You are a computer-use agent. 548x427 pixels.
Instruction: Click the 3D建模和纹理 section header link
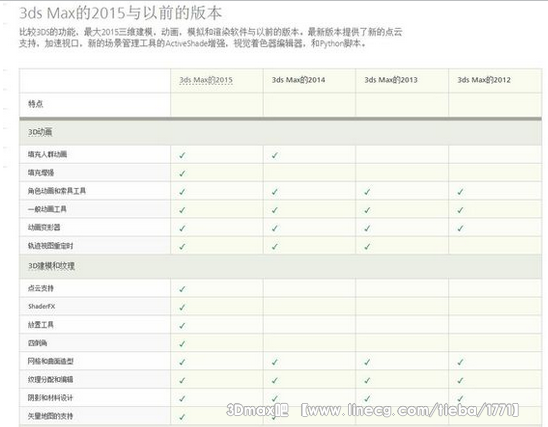click(51, 266)
